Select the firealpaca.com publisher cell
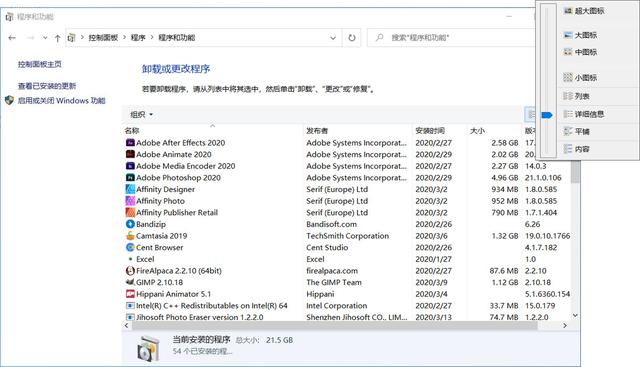 coord(332,271)
